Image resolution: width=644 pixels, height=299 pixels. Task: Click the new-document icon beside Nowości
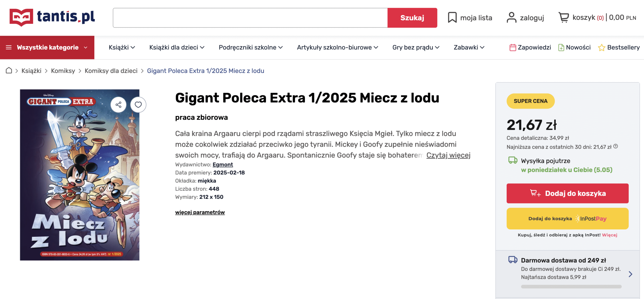point(561,47)
